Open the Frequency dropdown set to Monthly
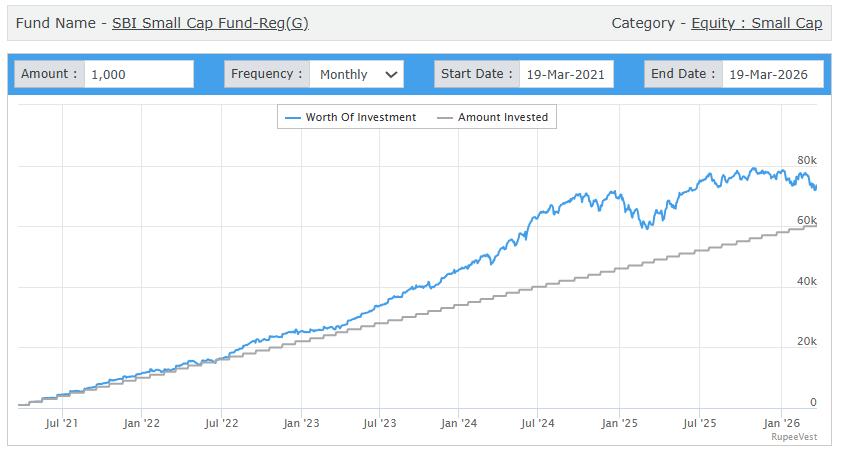Image resolution: width=842 pixels, height=454 pixels. (357, 74)
